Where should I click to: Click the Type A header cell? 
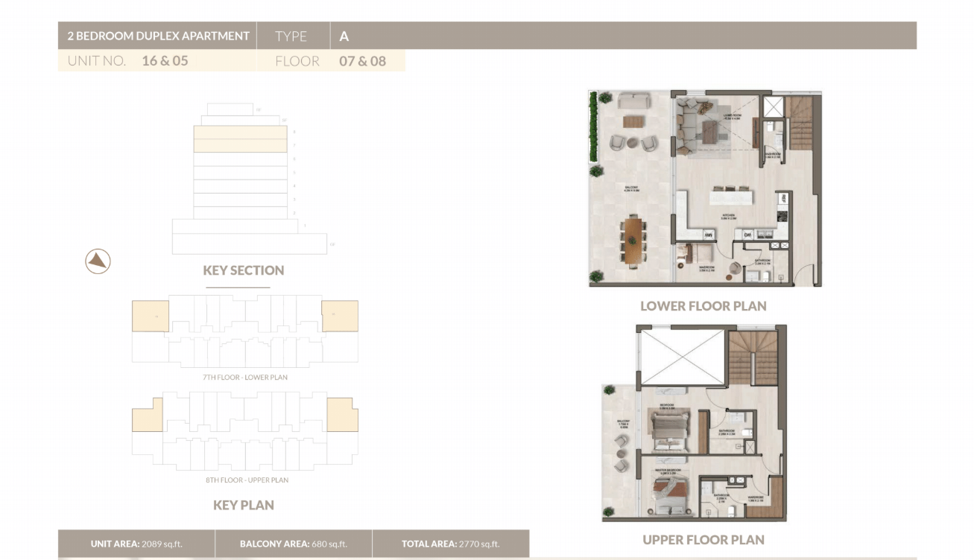pos(344,36)
